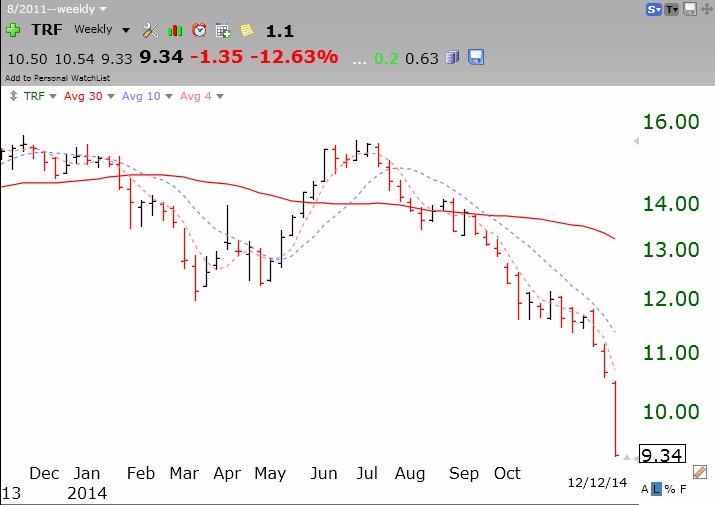Click the blue S button at top right

(x=654, y=9)
